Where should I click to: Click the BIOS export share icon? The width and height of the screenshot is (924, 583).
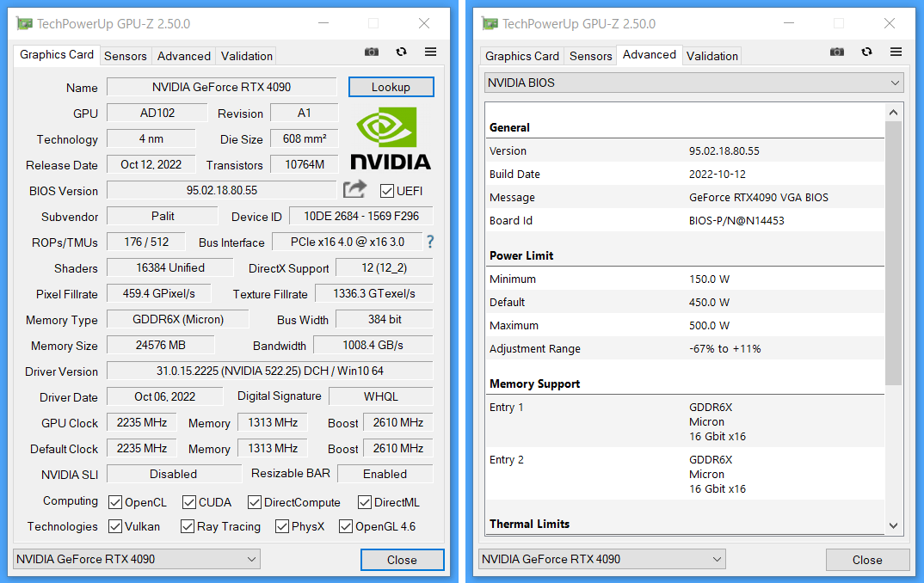tap(354, 190)
